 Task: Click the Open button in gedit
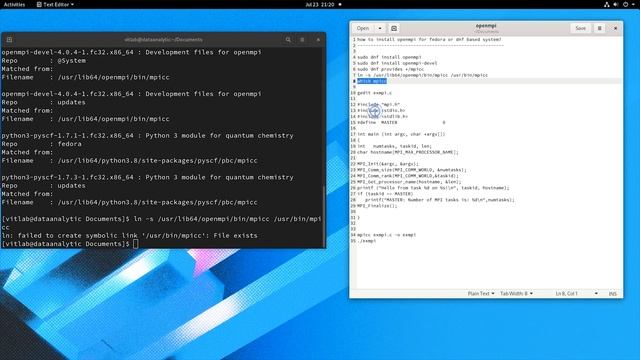tap(363, 28)
